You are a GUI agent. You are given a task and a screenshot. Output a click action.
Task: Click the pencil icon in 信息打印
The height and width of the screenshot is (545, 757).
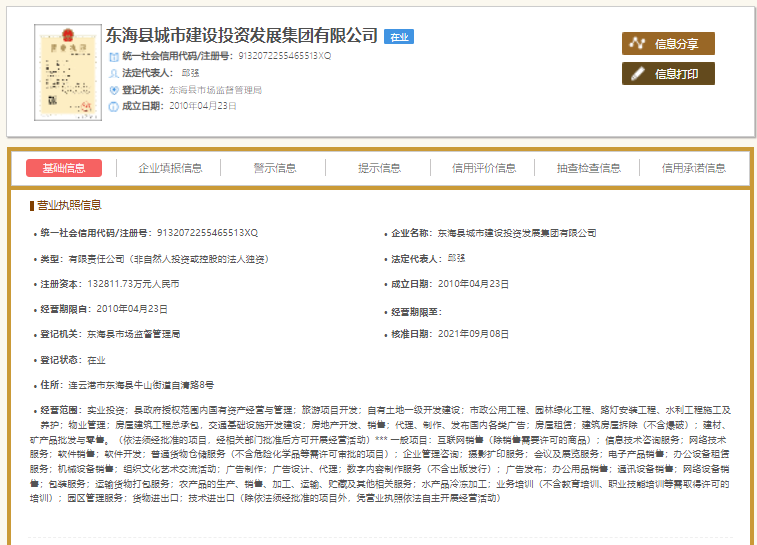click(x=638, y=74)
